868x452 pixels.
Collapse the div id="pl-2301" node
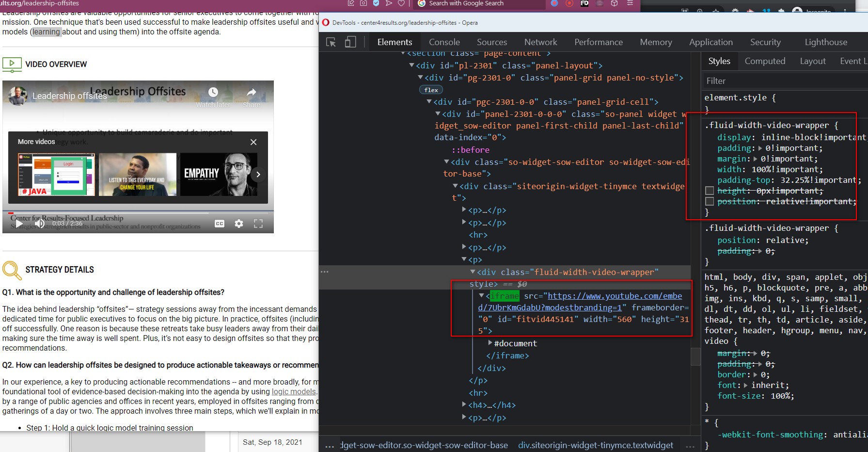point(412,65)
